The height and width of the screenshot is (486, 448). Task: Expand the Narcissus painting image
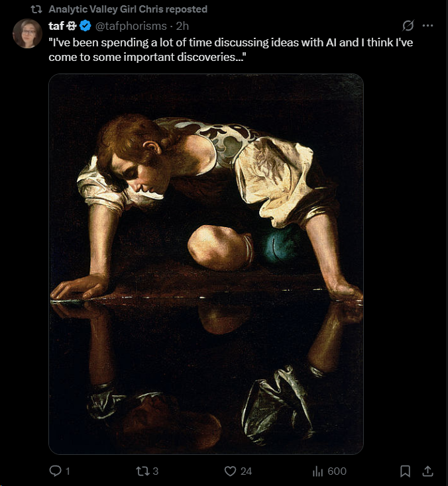click(x=206, y=264)
